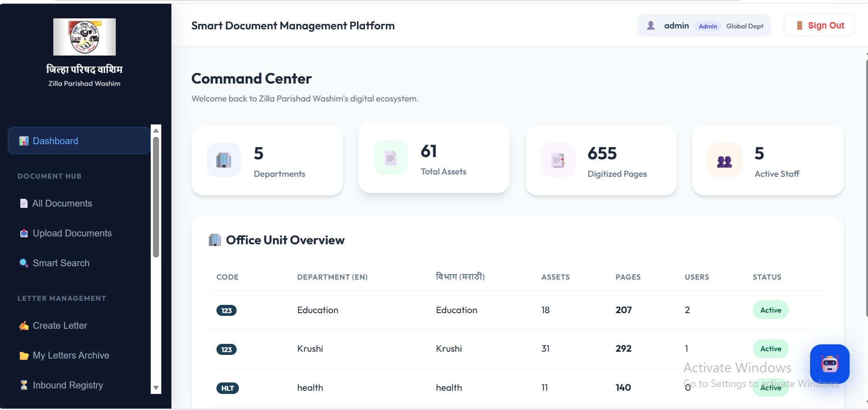
Task: Click the Total Assets document icon
Action: 391,157
